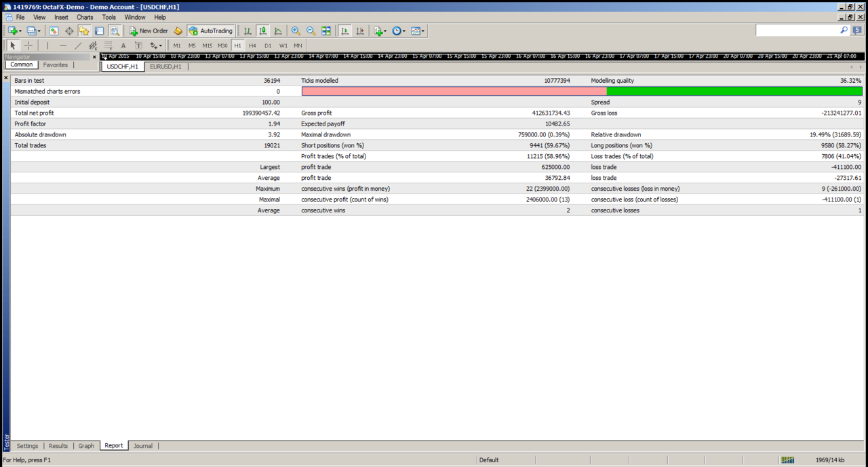Open the Data Window crosshair icon

point(69,31)
